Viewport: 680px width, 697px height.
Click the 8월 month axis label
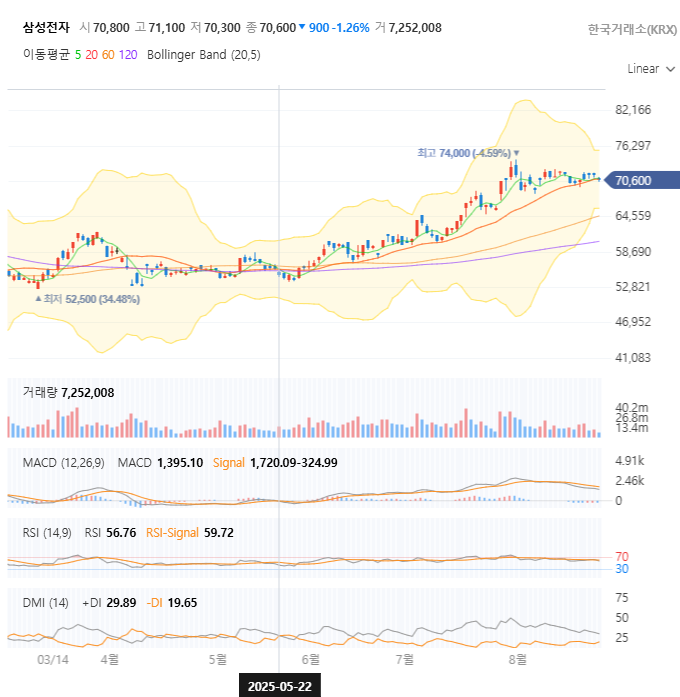coord(518,659)
